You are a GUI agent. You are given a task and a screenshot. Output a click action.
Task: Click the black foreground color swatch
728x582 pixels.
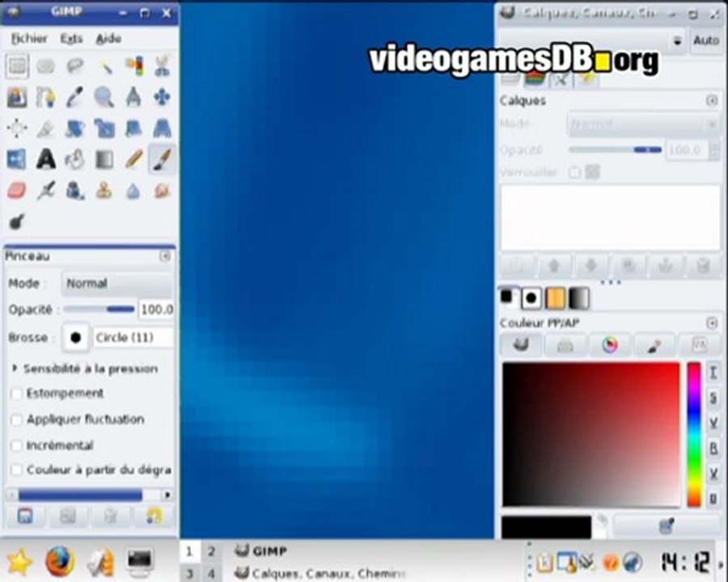[x=546, y=527]
